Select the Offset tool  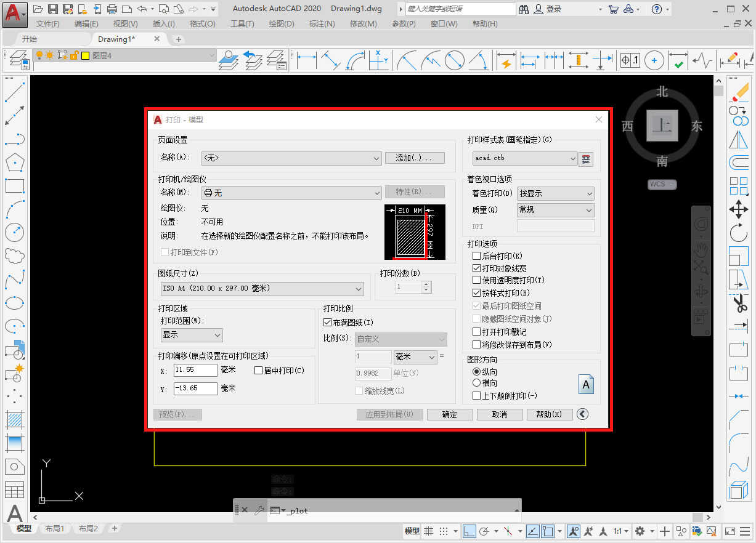coord(738,163)
